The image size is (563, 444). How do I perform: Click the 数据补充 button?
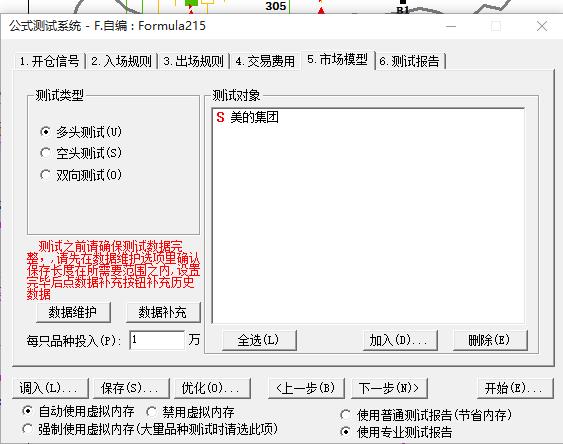click(163, 312)
